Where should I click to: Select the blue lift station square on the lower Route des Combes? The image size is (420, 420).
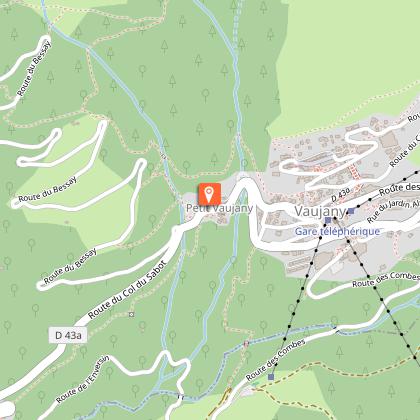(271, 377)
